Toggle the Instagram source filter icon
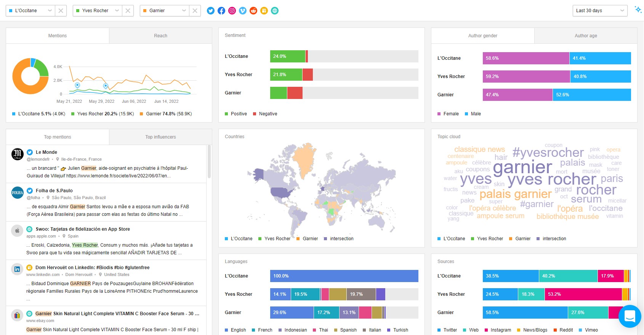 pos(232,11)
